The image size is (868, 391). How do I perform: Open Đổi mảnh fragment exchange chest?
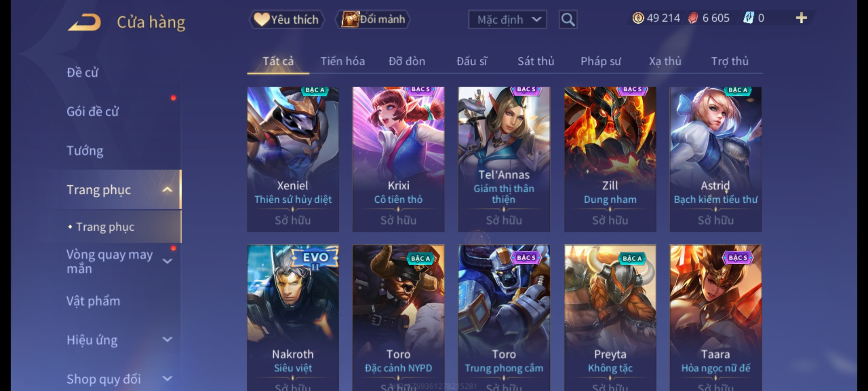373,20
